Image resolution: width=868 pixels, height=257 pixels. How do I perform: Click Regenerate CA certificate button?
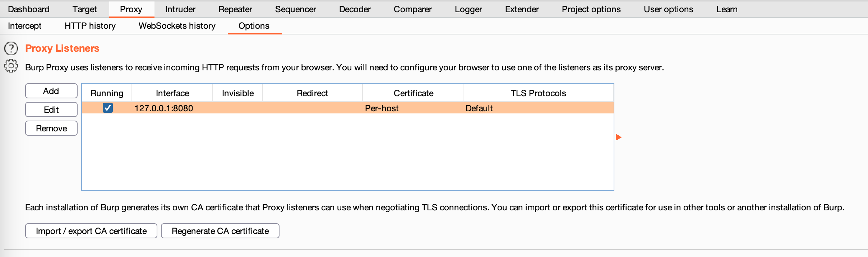(x=220, y=231)
